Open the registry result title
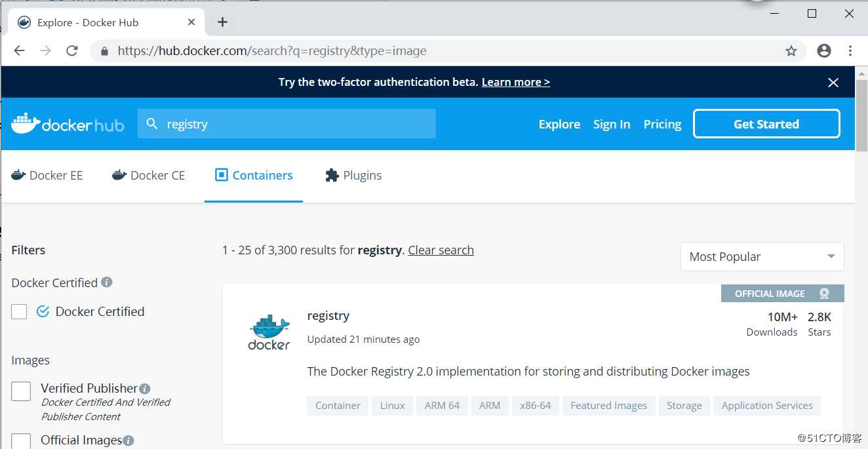Image resolution: width=868 pixels, height=449 pixels. (328, 315)
